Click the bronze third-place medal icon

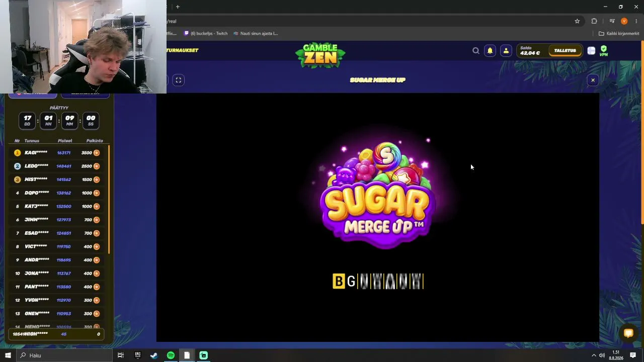[x=17, y=179]
